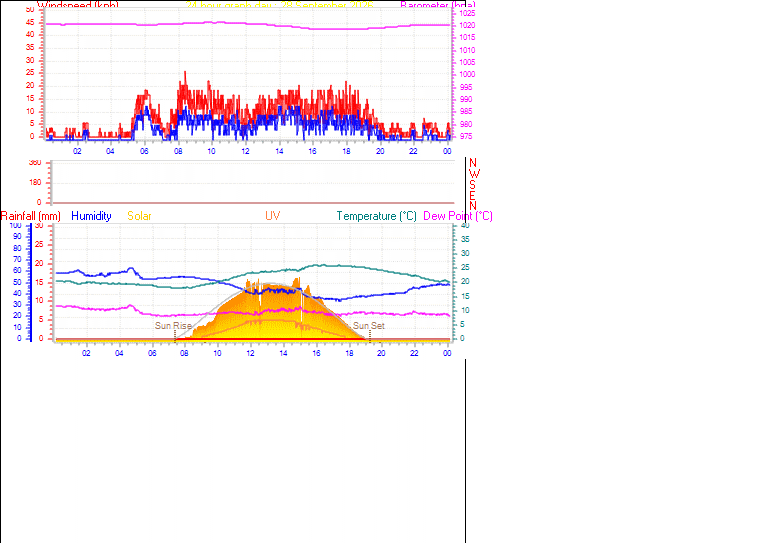Image resolution: width=761 pixels, height=543 pixels.
Task: Click the yellow Solar legend label
Action: click(x=139, y=216)
